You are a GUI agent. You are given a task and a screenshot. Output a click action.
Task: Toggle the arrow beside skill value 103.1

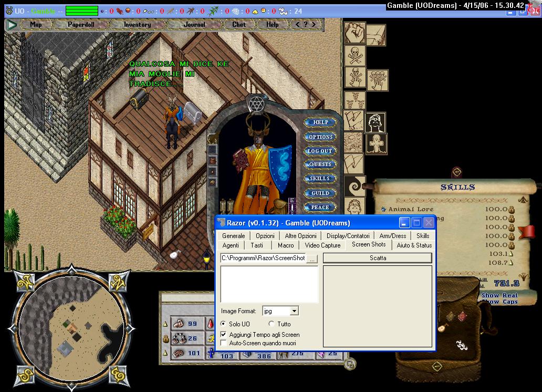pyautogui.click(x=511, y=254)
